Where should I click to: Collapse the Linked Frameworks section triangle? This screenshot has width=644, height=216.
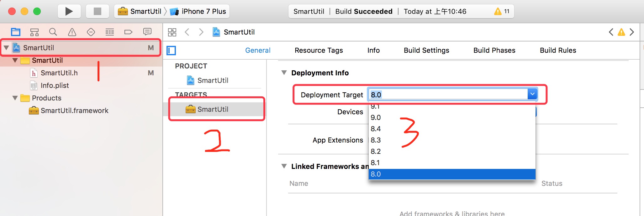click(x=284, y=166)
